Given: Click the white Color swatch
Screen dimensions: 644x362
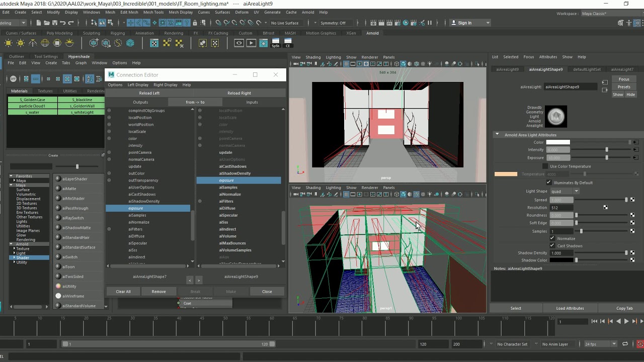Looking at the screenshot, I should [x=558, y=142].
